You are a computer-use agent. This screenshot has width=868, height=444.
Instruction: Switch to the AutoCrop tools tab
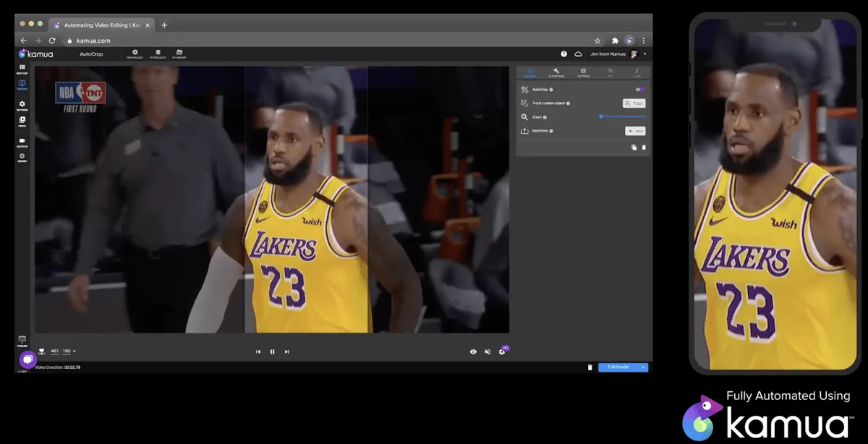(529, 72)
